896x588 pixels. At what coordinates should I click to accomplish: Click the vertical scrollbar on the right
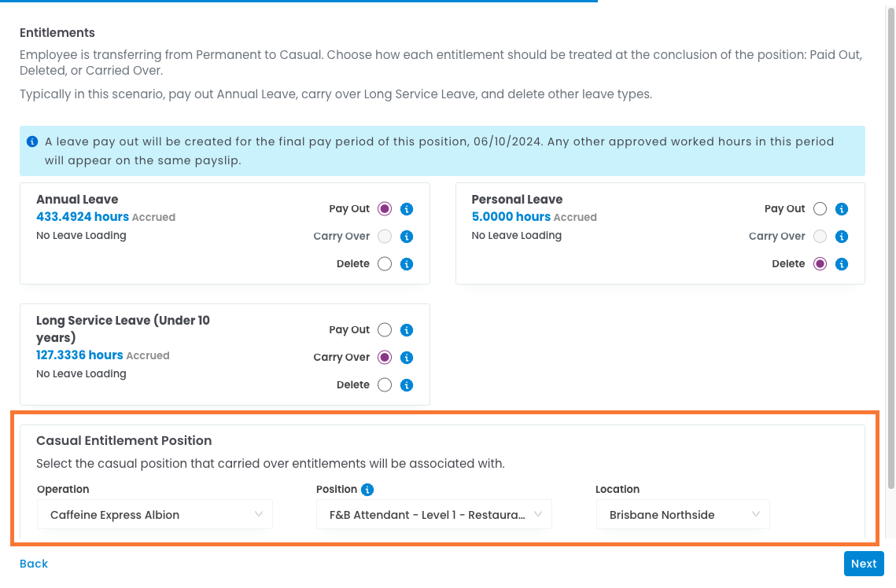[x=890, y=252]
